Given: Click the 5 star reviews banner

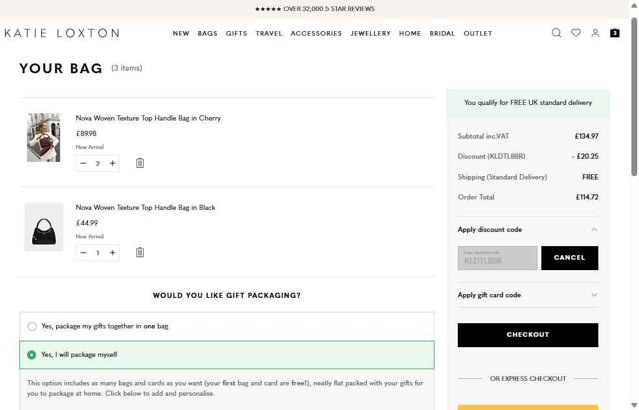Looking at the screenshot, I should tap(315, 9).
